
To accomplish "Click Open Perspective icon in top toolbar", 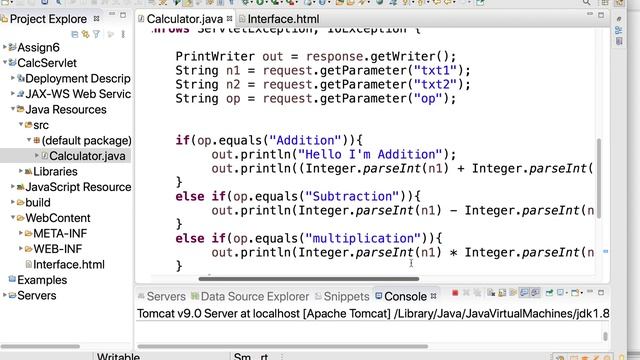I will pos(605,2).
